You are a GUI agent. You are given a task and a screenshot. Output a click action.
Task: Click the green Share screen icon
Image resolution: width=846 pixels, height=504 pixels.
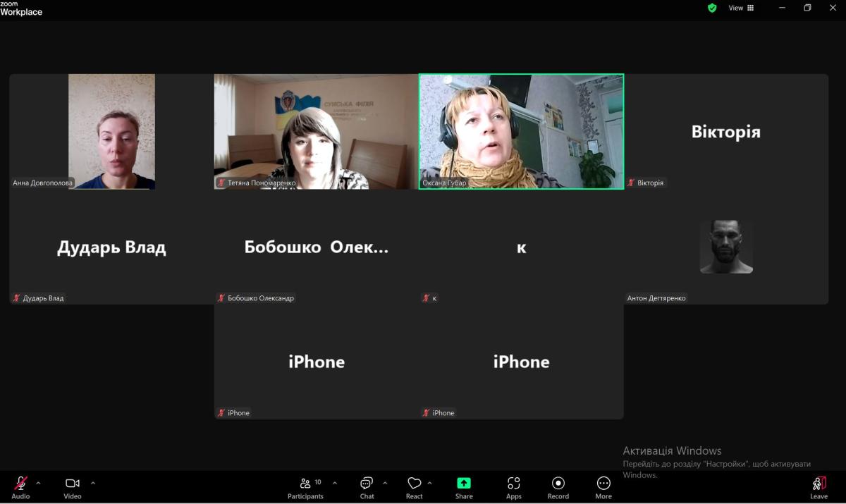[x=464, y=484]
